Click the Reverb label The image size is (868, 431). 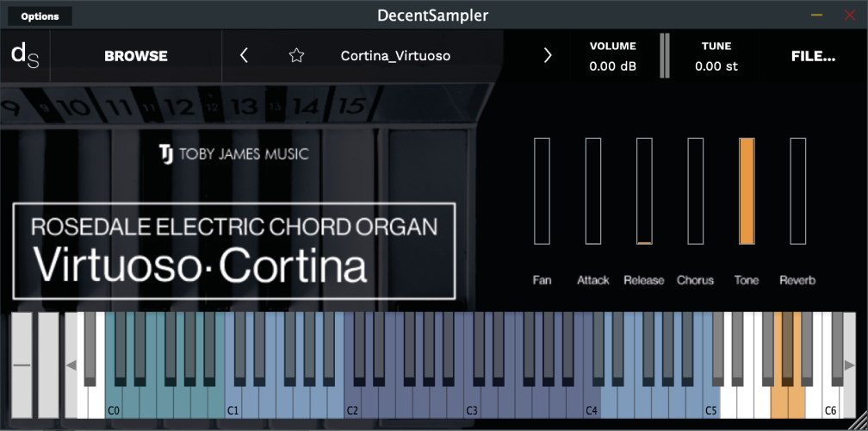coord(797,280)
